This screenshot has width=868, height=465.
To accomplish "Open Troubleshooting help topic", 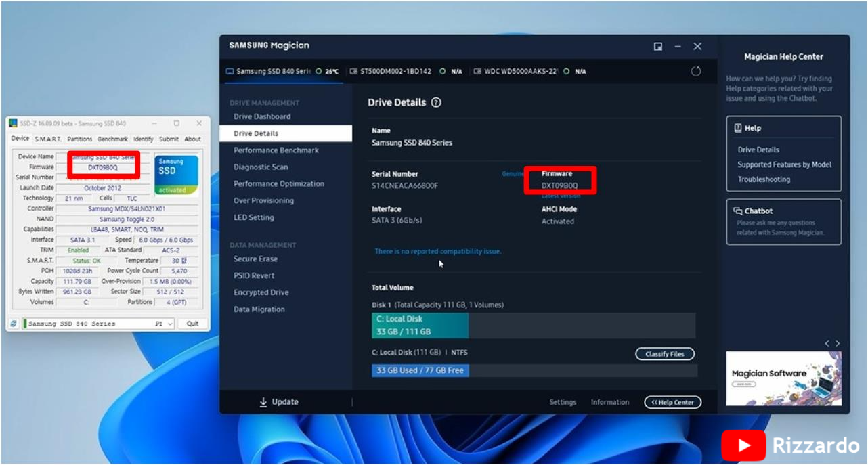I will point(764,179).
